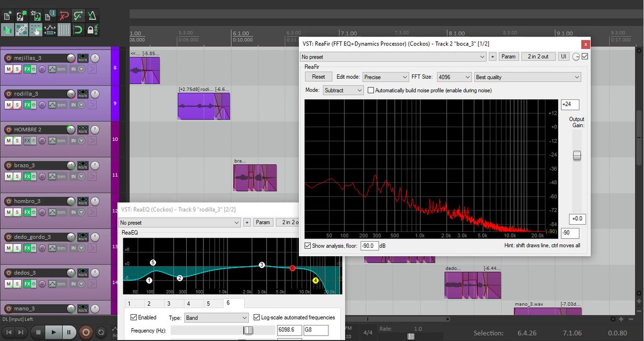Go to project start transport button

point(9,332)
